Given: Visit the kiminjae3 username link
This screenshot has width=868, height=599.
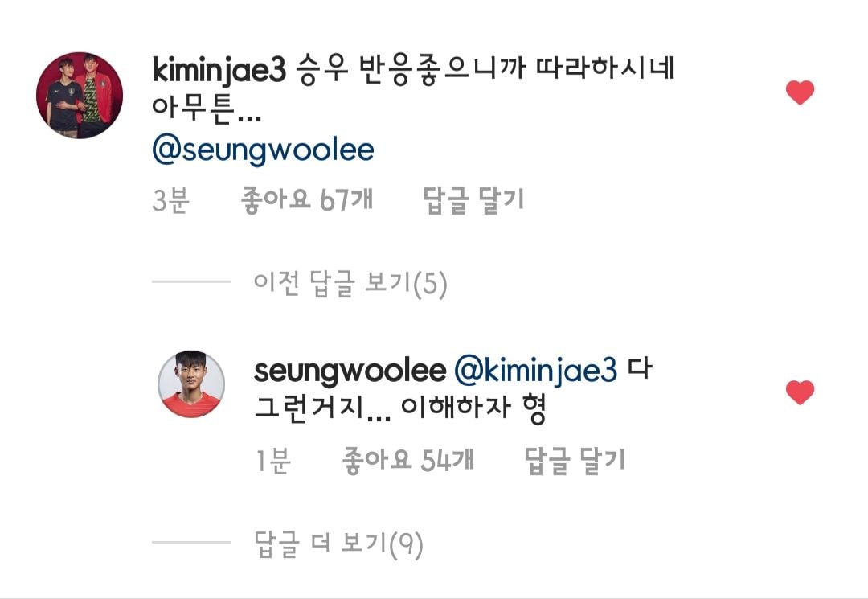Looking at the screenshot, I should coord(219,71).
